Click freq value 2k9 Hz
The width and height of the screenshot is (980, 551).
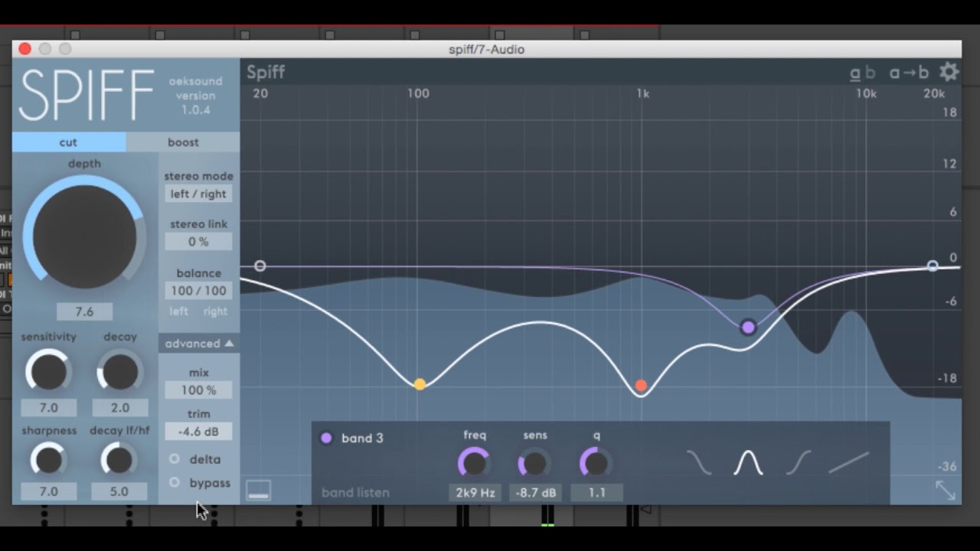point(475,493)
